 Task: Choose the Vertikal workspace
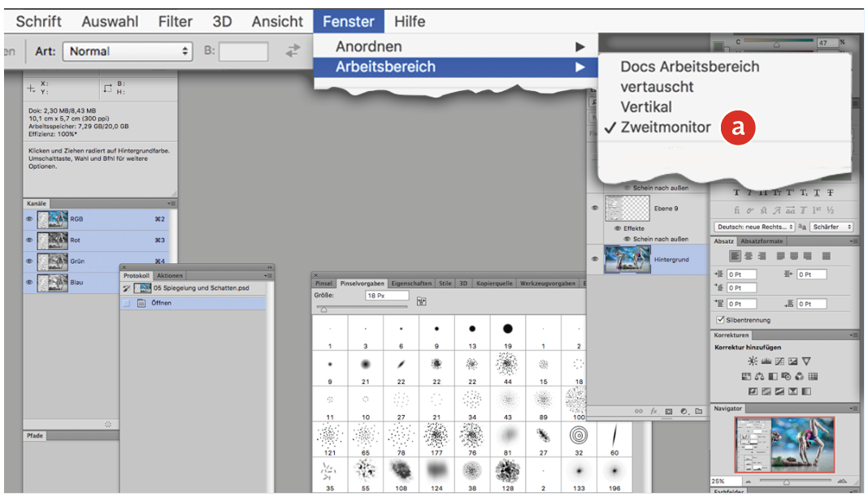(646, 106)
